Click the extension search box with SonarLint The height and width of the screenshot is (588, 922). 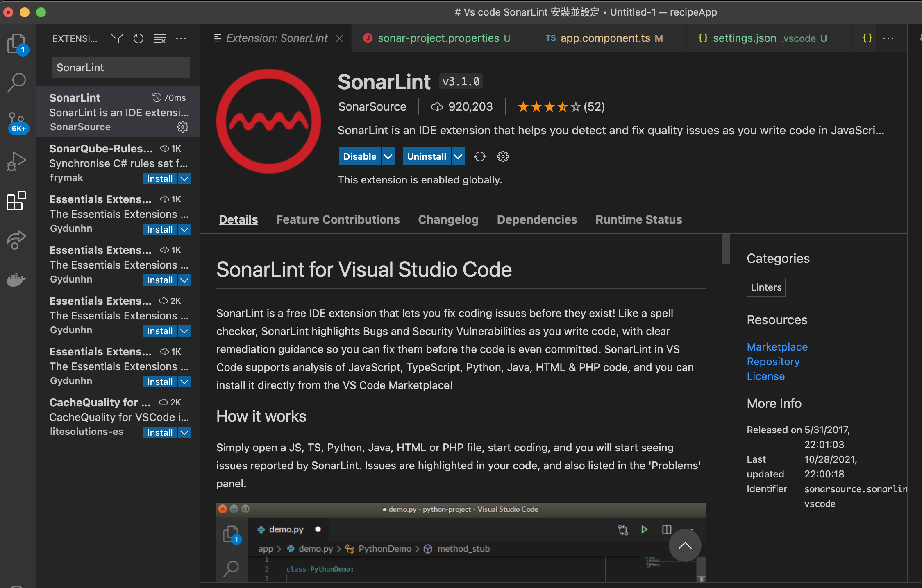(121, 68)
